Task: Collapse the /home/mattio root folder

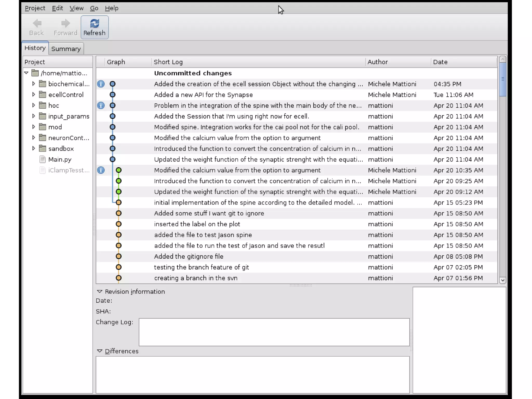Action: [x=26, y=73]
